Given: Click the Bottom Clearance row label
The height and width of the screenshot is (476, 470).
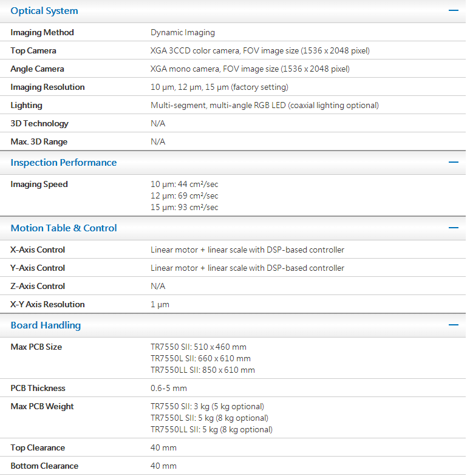Looking at the screenshot, I should coord(44,466).
